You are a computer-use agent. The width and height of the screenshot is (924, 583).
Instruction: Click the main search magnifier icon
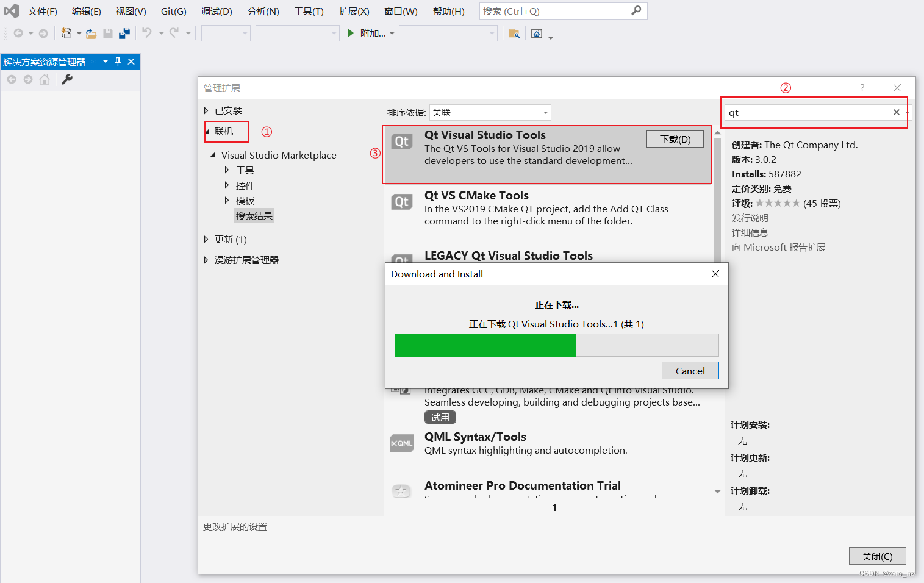636,10
